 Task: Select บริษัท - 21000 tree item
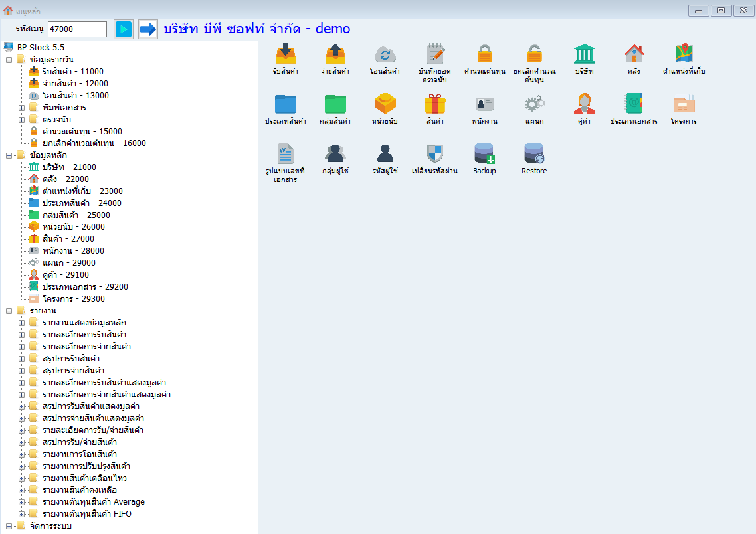click(69, 167)
